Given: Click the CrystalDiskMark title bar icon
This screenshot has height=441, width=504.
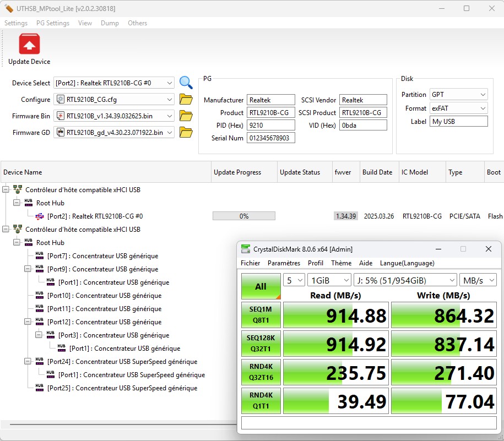Looking at the screenshot, I should pos(246,249).
